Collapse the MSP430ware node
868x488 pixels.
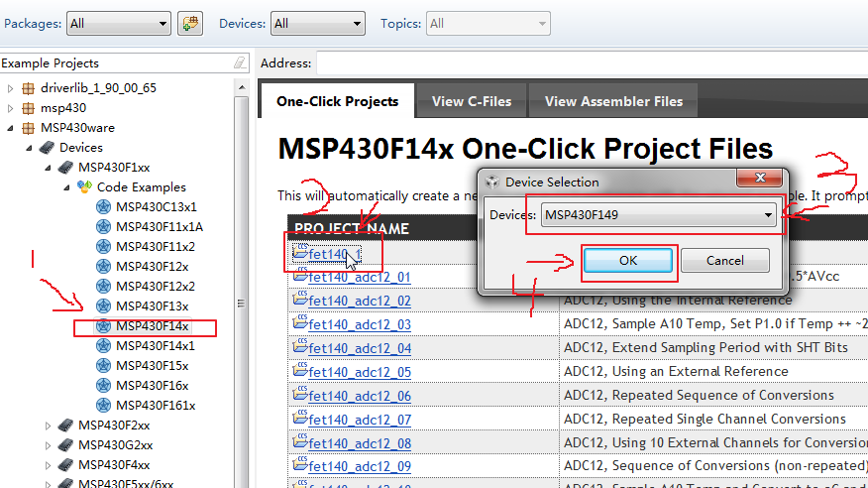(10, 128)
